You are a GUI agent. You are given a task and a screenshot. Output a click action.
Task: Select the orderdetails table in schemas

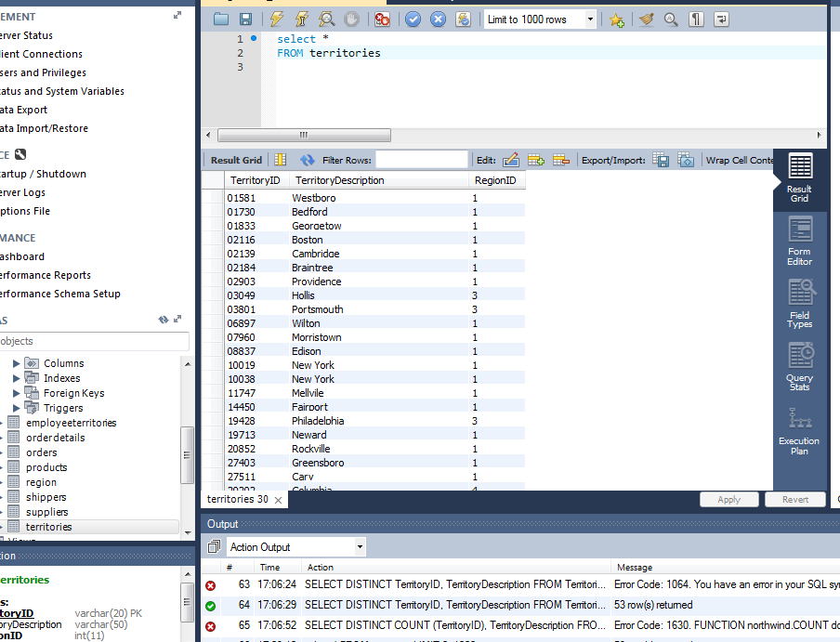tap(55, 438)
